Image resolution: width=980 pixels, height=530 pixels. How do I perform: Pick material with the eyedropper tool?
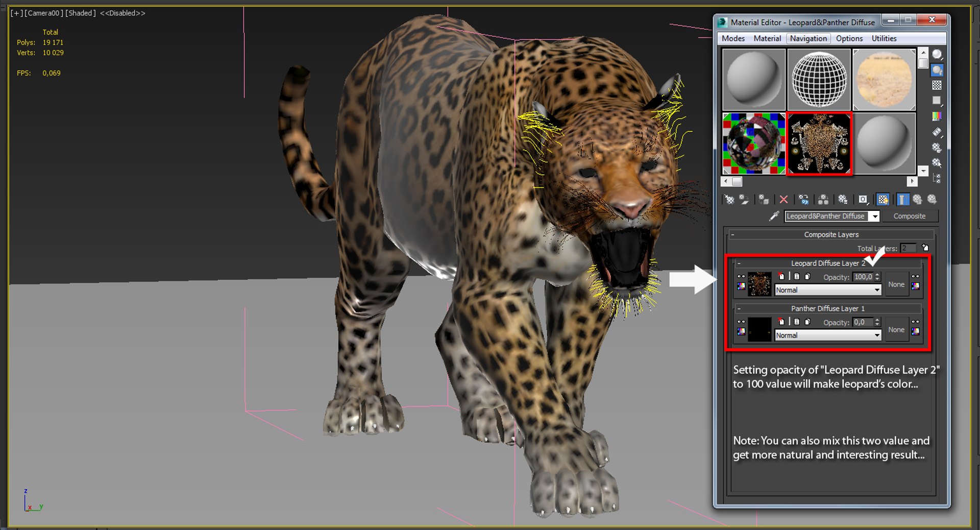(x=774, y=216)
